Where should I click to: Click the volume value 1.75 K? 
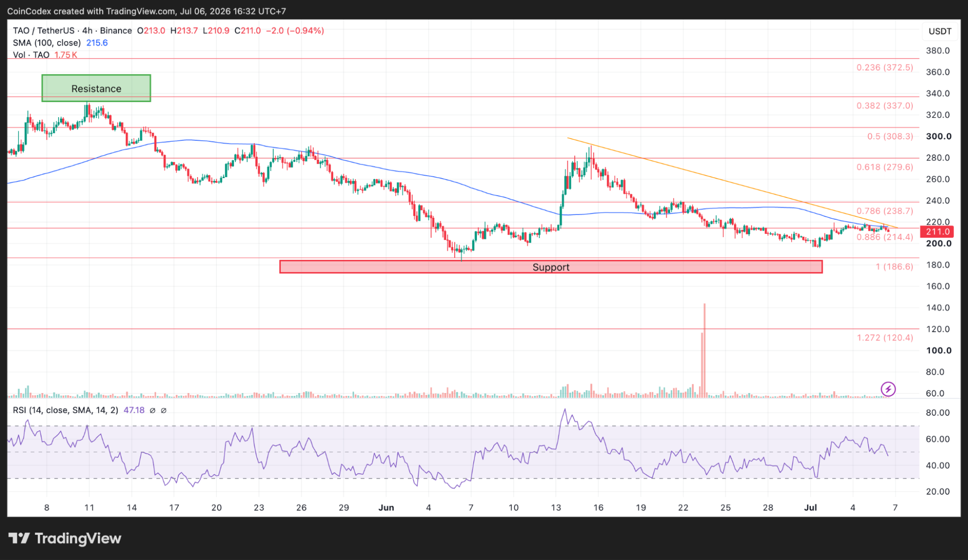[x=66, y=55]
